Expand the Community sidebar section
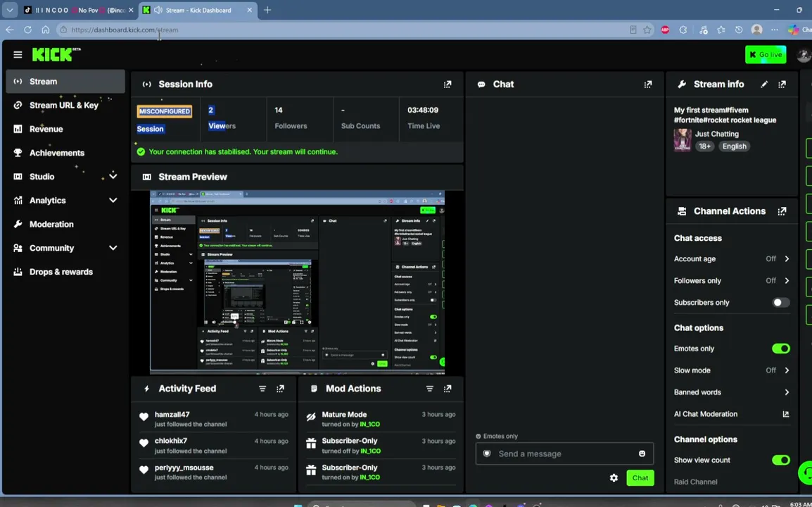This screenshot has height=507, width=812. (113, 248)
